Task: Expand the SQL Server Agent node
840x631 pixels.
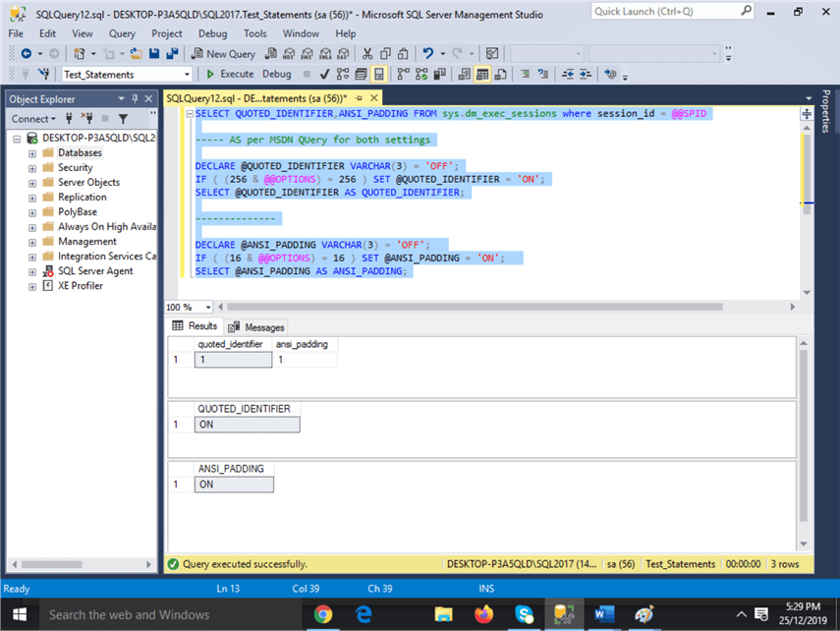Action: [x=32, y=272]
